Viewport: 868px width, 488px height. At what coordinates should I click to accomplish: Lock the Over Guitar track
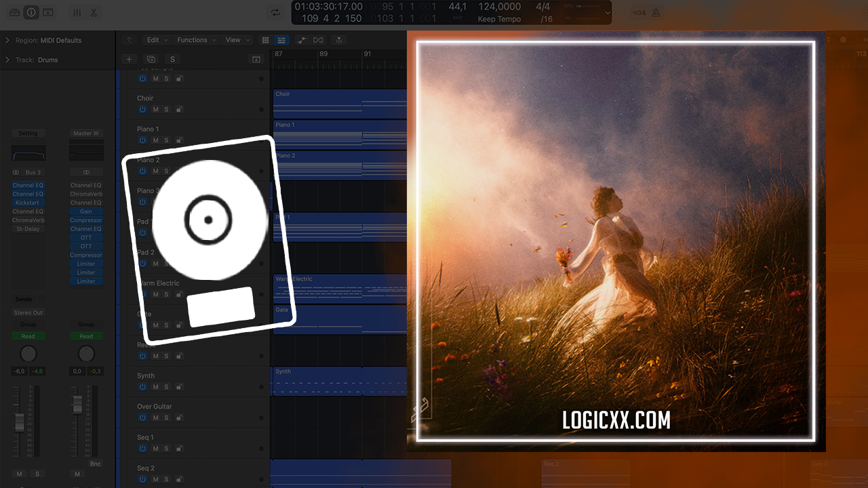(179, 418)
